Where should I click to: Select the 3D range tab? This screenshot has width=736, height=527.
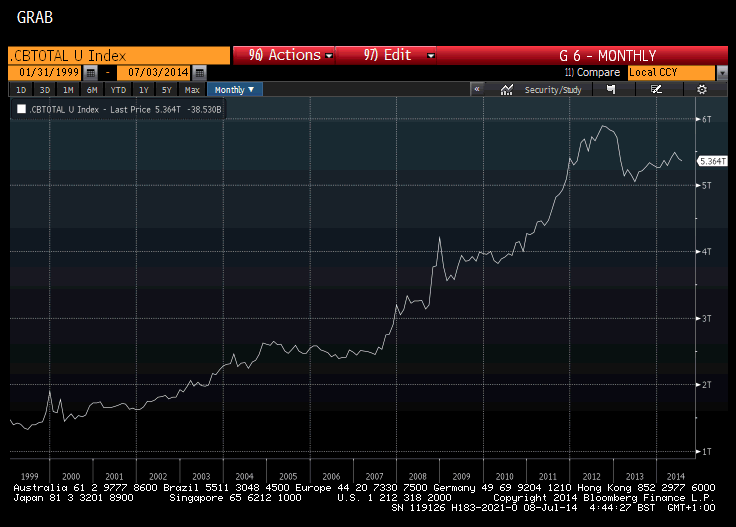(45, 90)
